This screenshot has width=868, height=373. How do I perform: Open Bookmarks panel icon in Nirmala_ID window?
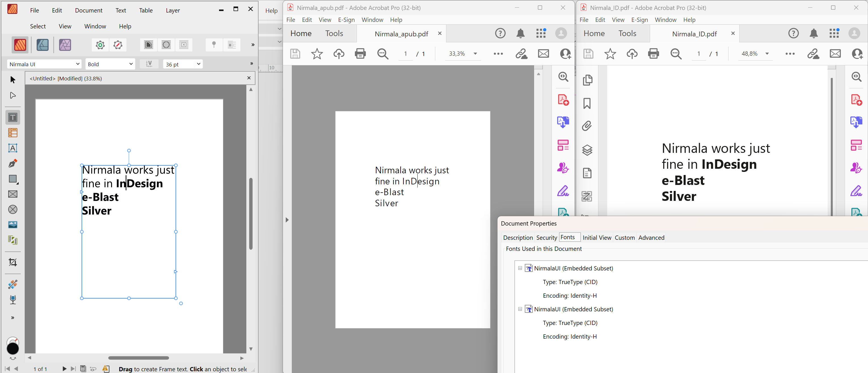(x=587, y=103)
